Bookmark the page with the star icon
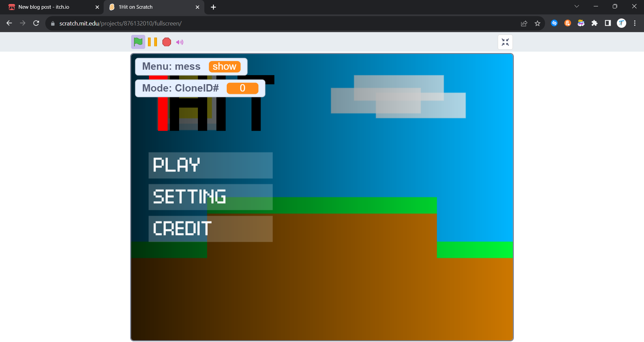 [538, 23]
